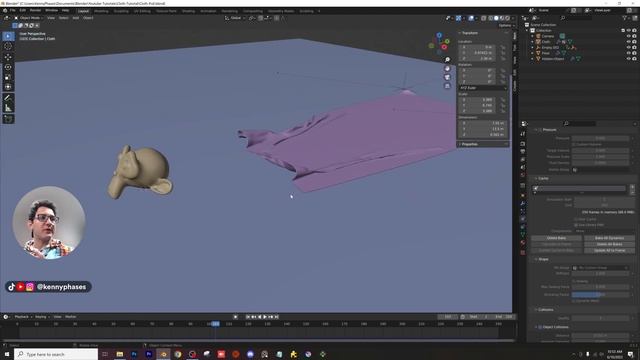Open the Modifiers wrench properties tab
Screen dimensions: 640x360
523,203
